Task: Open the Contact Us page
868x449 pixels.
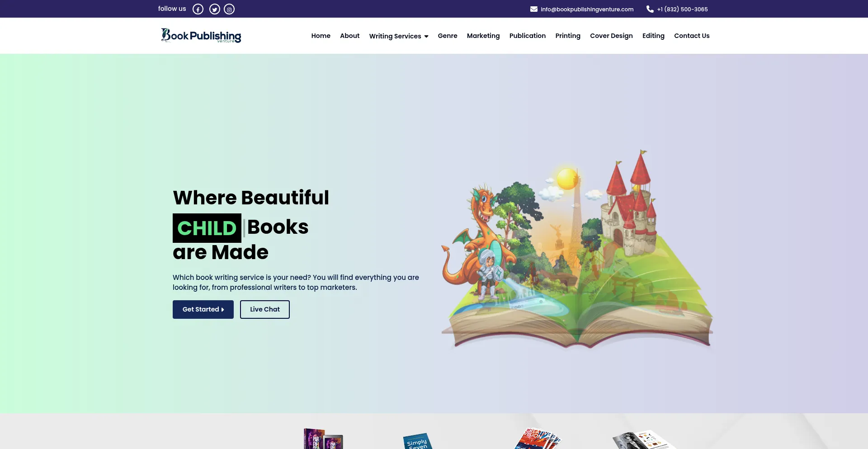Action: [692, 36]
